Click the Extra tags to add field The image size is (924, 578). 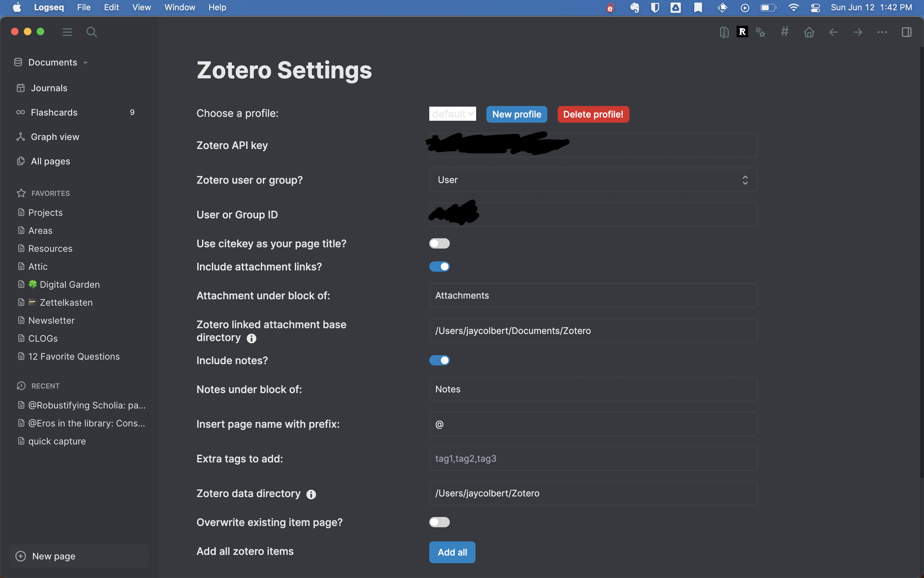(x=593, y=458)
